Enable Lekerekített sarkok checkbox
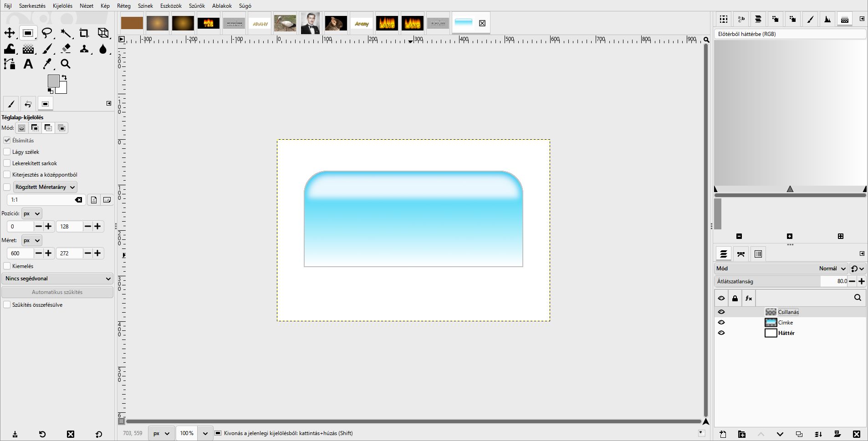 coord(7,163)
